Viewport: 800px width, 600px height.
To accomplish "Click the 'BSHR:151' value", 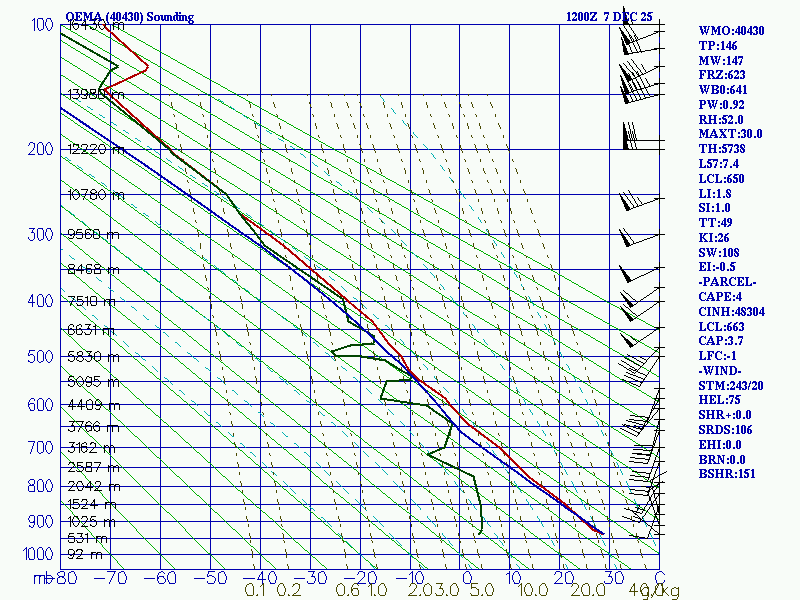I will pyautogui.click(x=727, y=473).
